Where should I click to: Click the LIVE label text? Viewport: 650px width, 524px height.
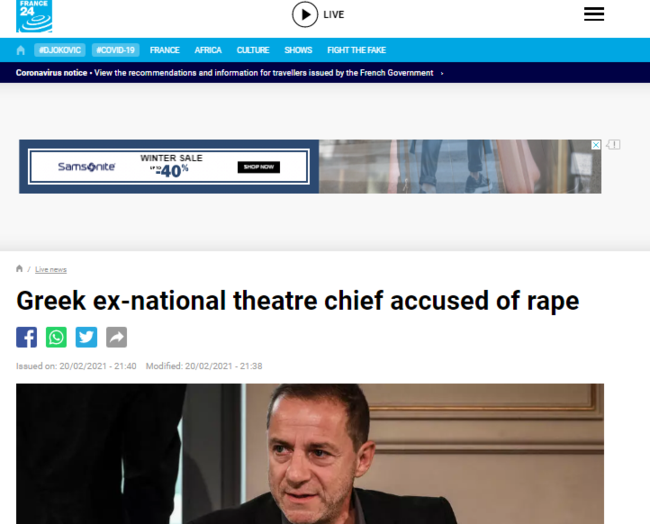[334, 15]
